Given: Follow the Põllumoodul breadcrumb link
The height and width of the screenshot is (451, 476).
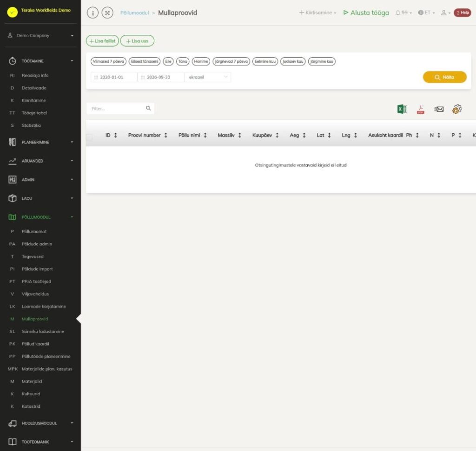Looking at the screenshot, I should point(134,13).
